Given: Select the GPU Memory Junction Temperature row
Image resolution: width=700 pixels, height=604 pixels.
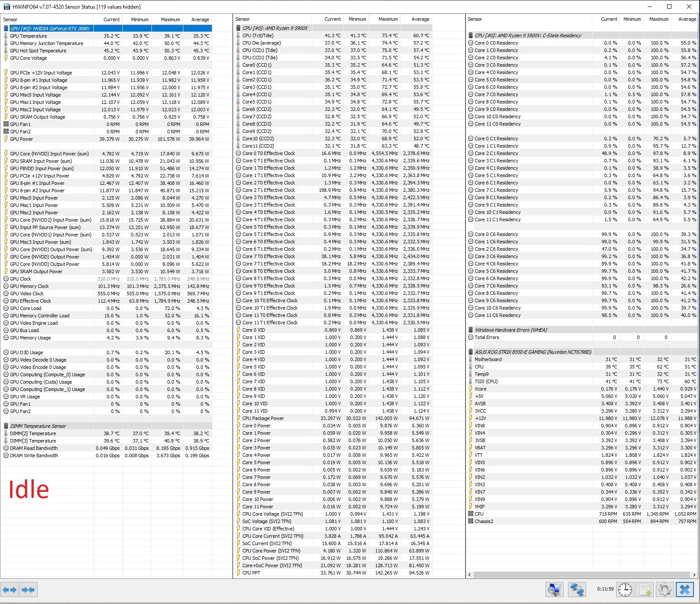Looking at the screenshot, I should point(107,43).
